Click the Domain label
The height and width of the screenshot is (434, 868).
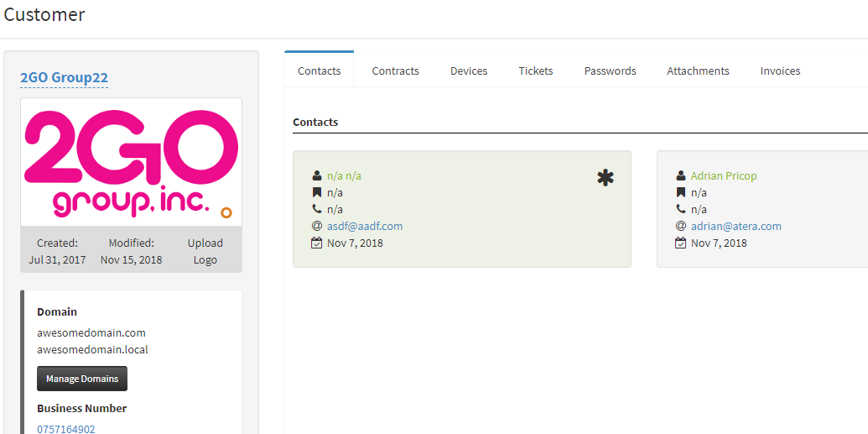pyautogui.click(x=57, y=311)
